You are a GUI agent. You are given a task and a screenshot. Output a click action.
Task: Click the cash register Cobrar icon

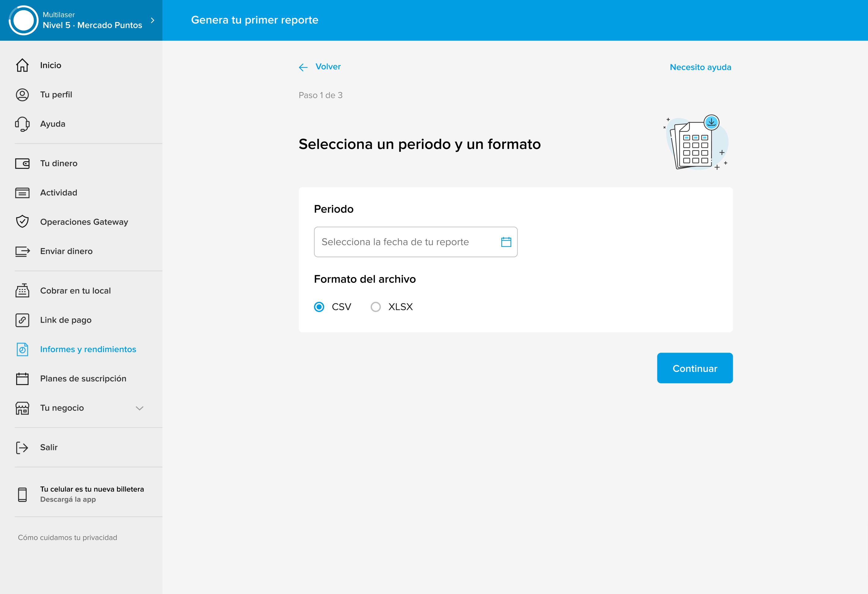(x=22, y=291)
